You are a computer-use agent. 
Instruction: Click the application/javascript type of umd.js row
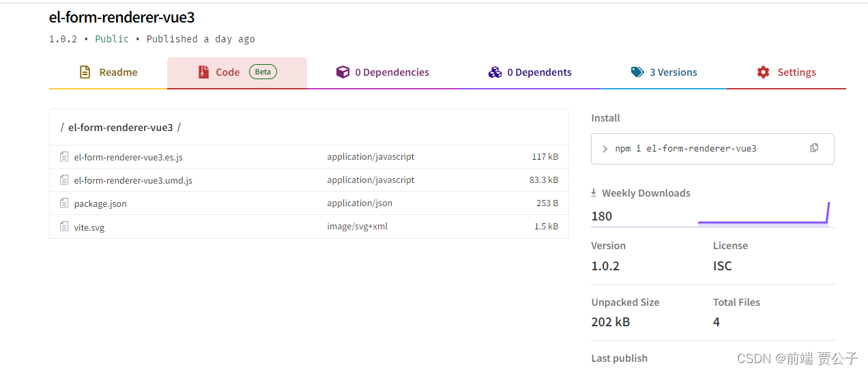(371, 180)
